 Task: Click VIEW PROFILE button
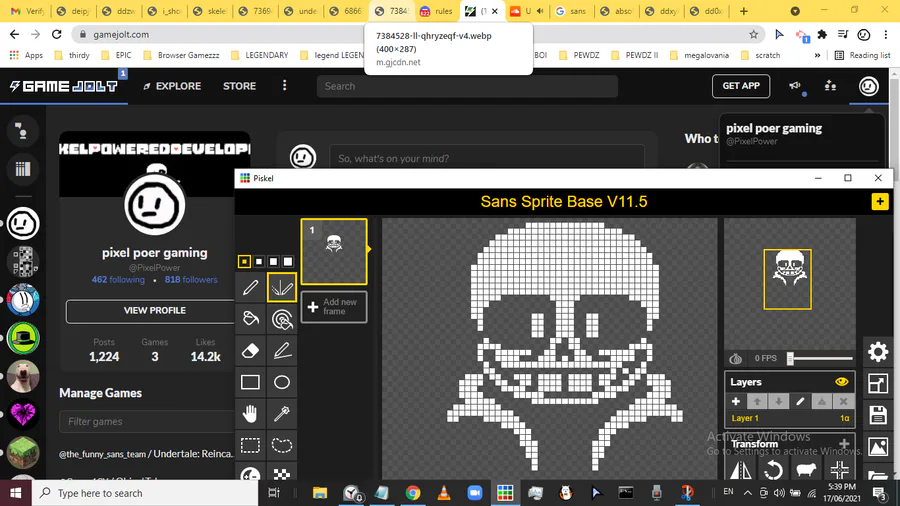coord(154,310)
